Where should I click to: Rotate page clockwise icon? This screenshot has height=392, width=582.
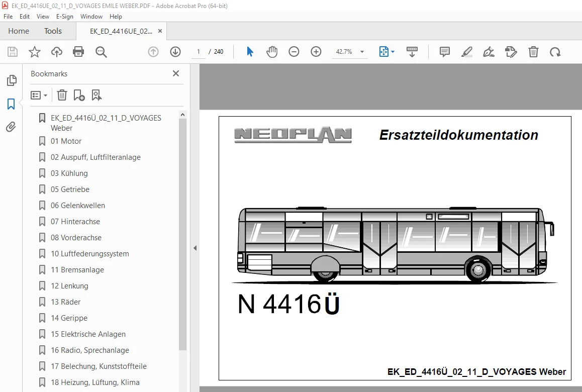click(555, 52)
